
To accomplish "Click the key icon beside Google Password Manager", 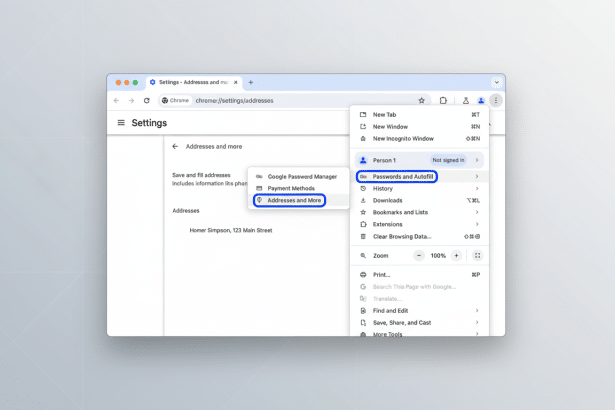I will coord(259,177).
